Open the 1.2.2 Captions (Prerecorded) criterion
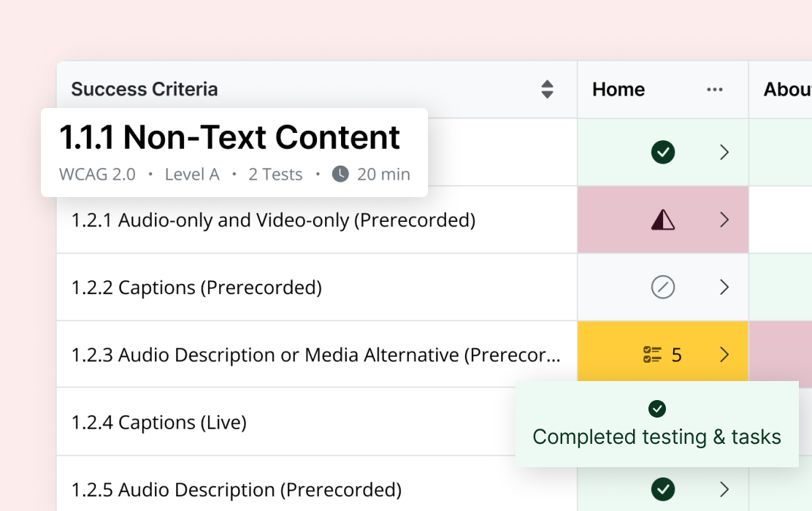 coord(196,288)
